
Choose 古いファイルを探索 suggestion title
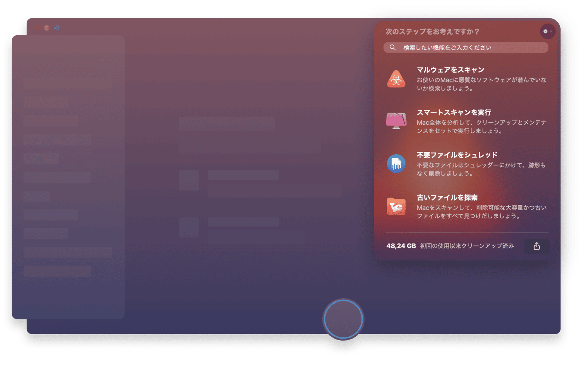coord(447,197)
